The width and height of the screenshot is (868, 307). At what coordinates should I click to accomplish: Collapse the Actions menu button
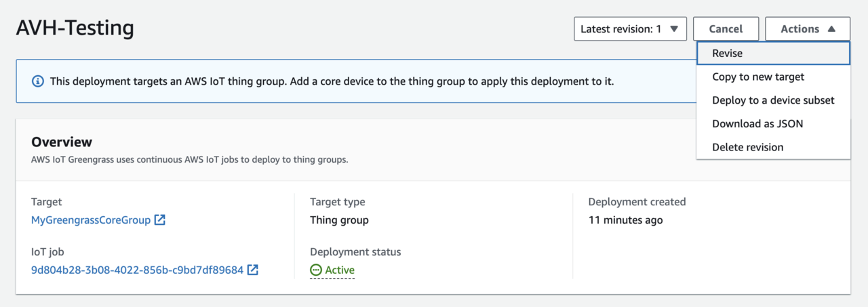[808, 29]
